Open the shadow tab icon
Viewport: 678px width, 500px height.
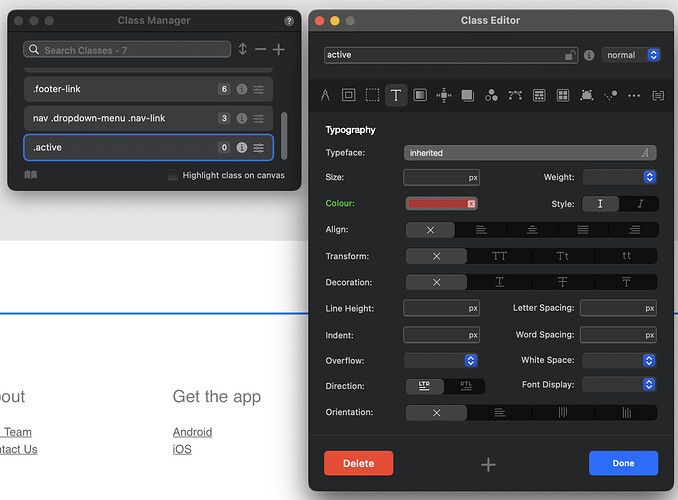(467, 95)
